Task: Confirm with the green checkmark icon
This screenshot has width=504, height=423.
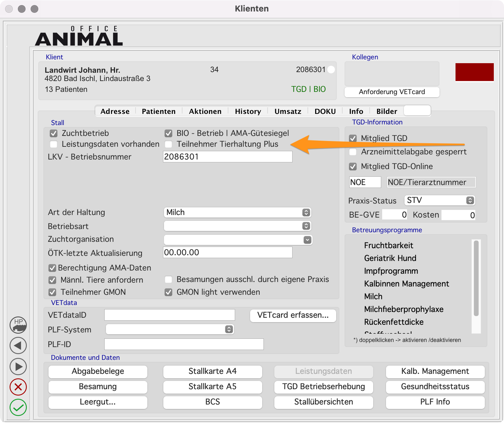Action: [x=18, y=407]
